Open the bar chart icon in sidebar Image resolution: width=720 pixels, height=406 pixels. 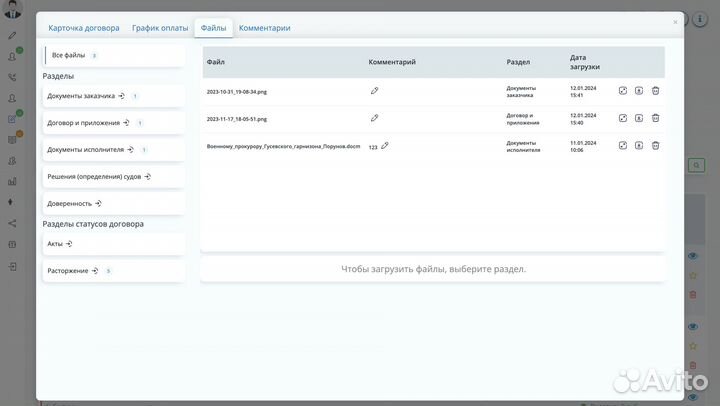(x=12, y=181)
